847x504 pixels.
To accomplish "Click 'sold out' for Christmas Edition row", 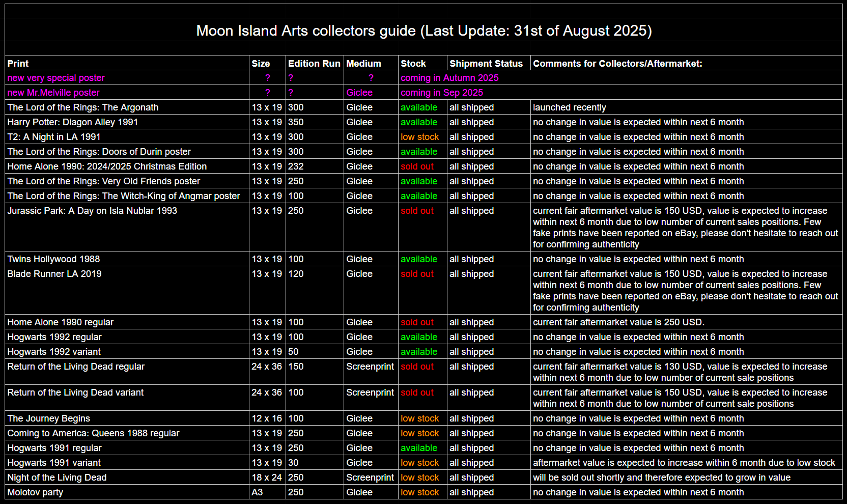I will [x=417, y=166].
